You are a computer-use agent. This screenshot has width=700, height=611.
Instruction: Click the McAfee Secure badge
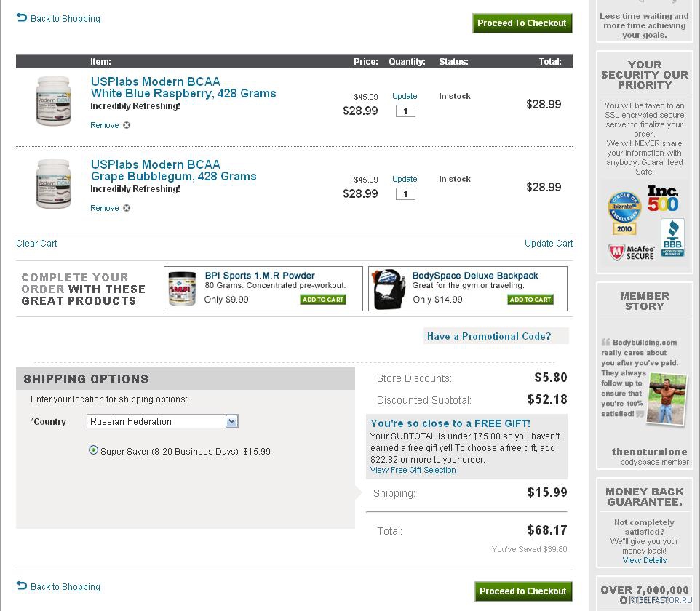631,252
